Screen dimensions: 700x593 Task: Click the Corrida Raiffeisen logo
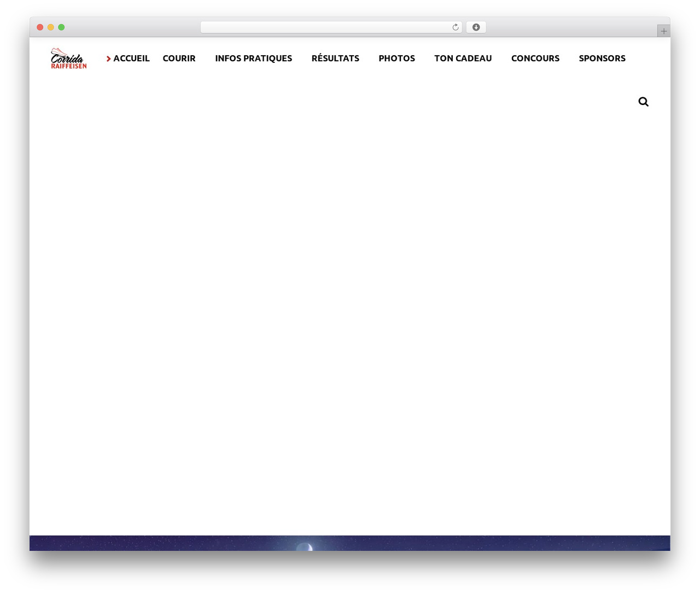pyautogui.click(x=69, y=58)
